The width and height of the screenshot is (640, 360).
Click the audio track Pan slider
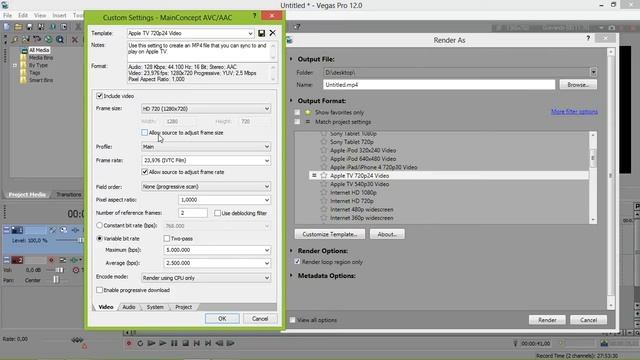click(56, 280)
